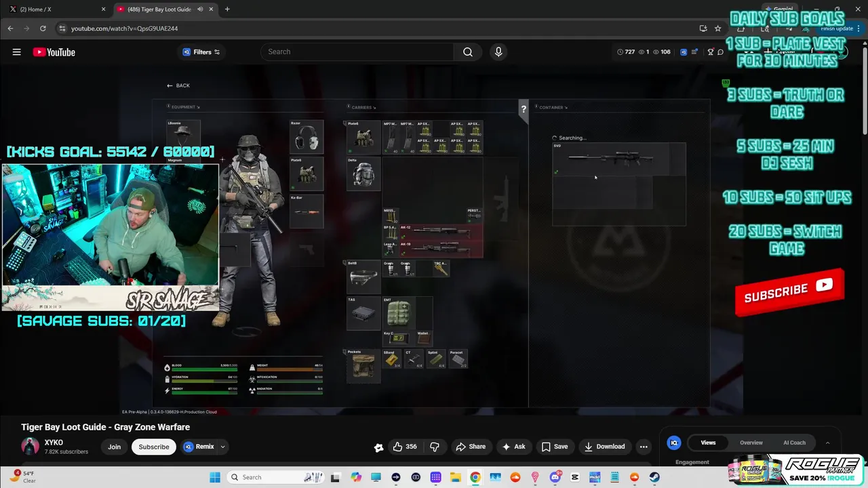868x488 pixels.
Task: Click the TAS secure case slot
Action: click(363, 313)
